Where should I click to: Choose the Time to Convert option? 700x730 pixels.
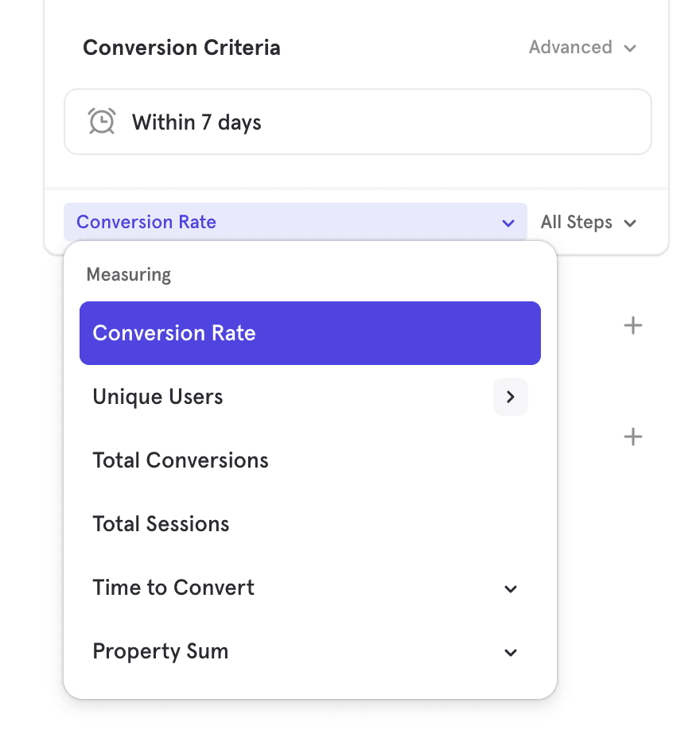[x=173, y=588]
